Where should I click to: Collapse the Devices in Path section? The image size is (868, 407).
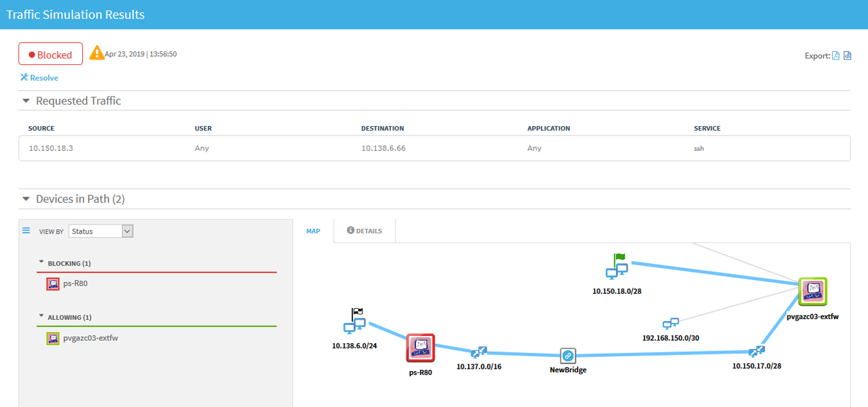pyautogui.click(x=26, y=199)
